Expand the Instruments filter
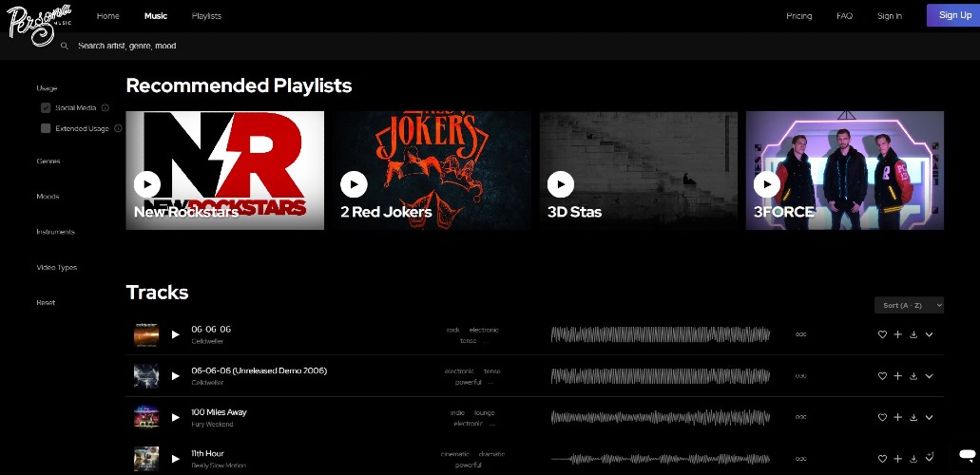 pyautogui.click(x=56, y=232)
